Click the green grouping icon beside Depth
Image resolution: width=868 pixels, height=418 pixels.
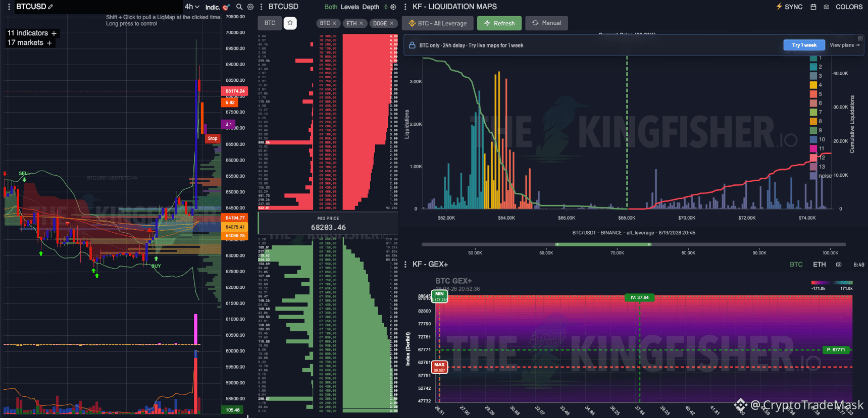(386, 7)
